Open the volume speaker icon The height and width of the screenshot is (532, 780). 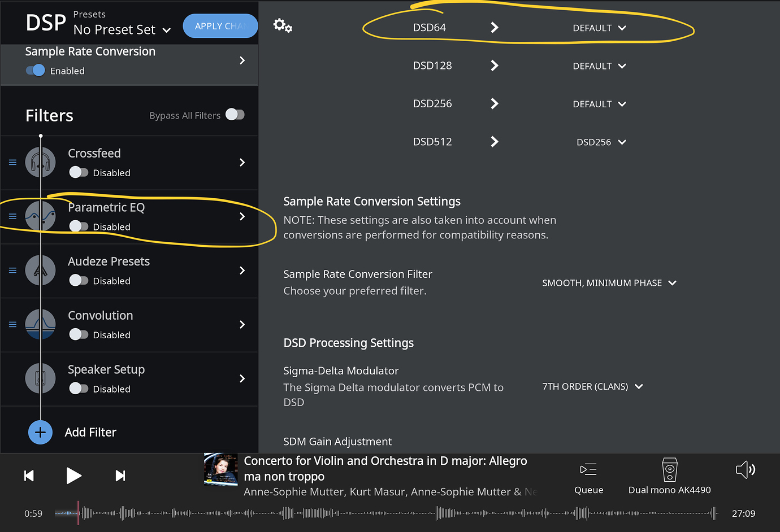coord(745,469)
